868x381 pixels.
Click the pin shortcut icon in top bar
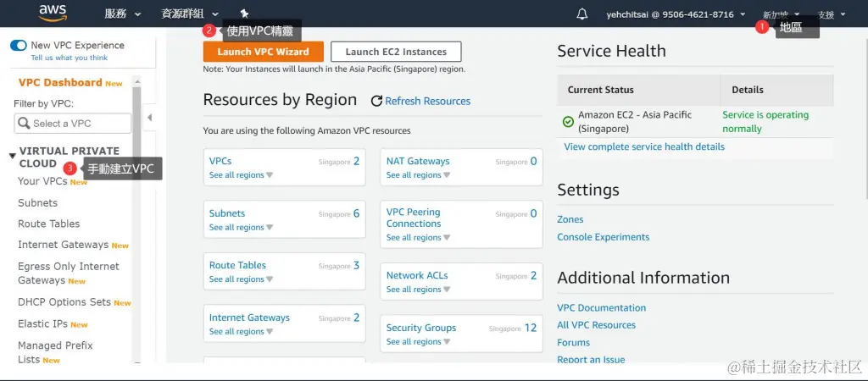point(244,14)
